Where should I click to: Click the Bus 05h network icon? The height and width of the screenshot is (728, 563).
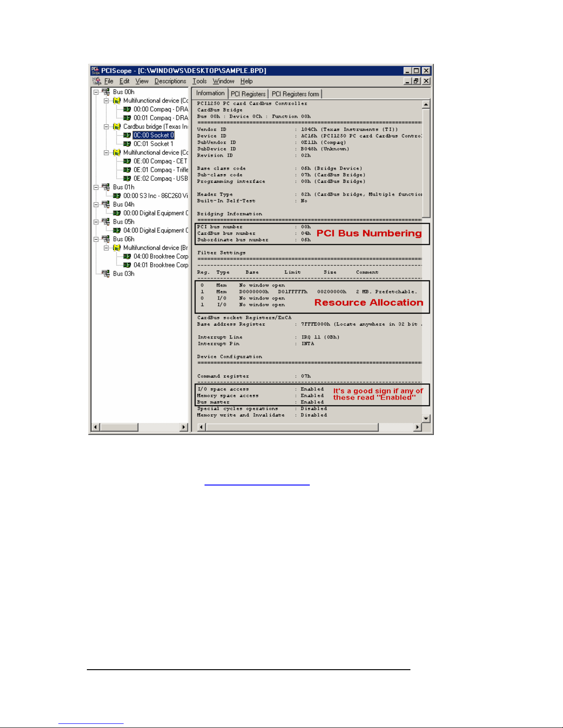[x=106, y=222]
